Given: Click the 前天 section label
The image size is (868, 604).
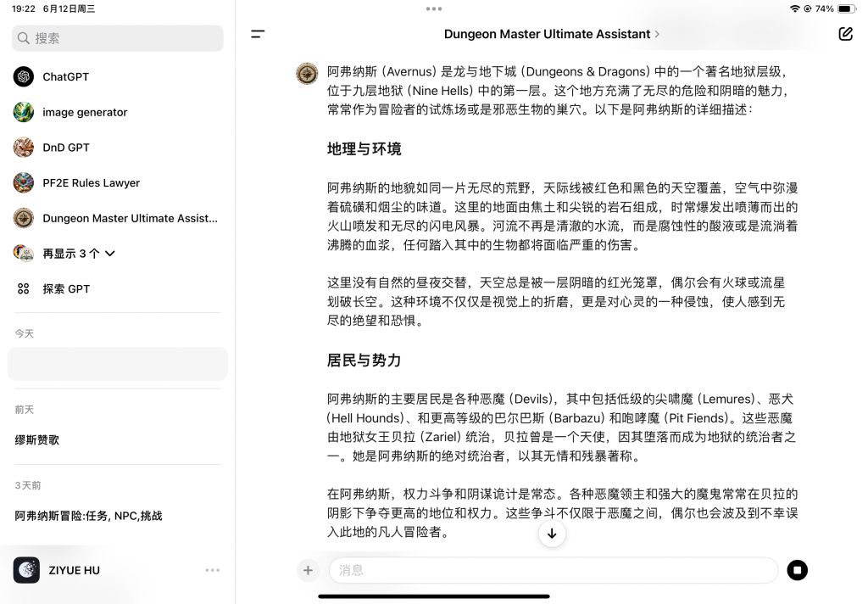Looking at the screenshot, I should 25,410.
